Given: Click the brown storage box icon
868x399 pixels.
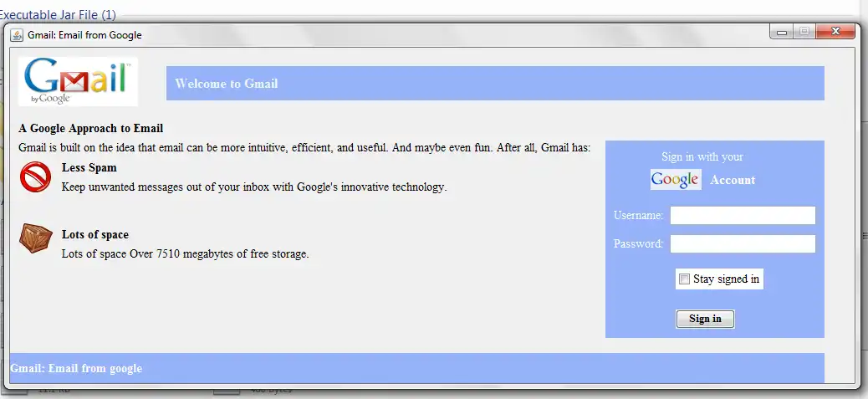Looking at the screenshot, I should [x=36, y=238].
